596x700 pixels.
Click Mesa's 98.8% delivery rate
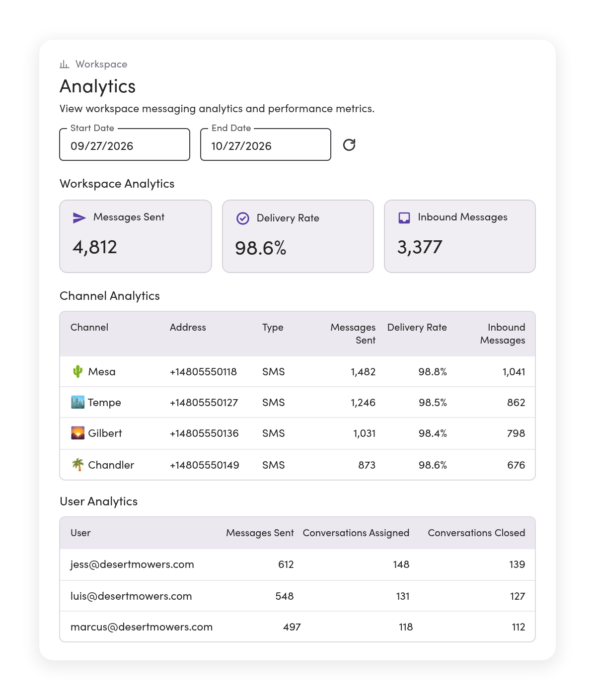tap(433, 371)
